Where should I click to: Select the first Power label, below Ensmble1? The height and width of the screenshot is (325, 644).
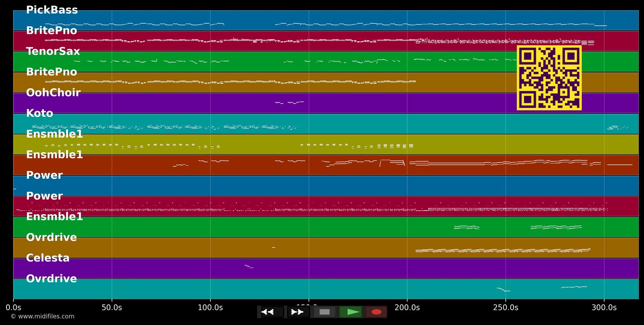pos(44,175)
